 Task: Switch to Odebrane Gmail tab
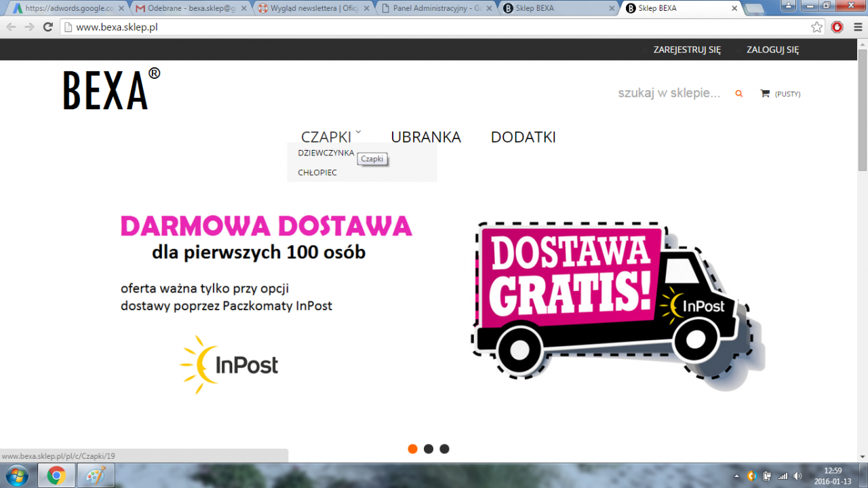(189, 8)
